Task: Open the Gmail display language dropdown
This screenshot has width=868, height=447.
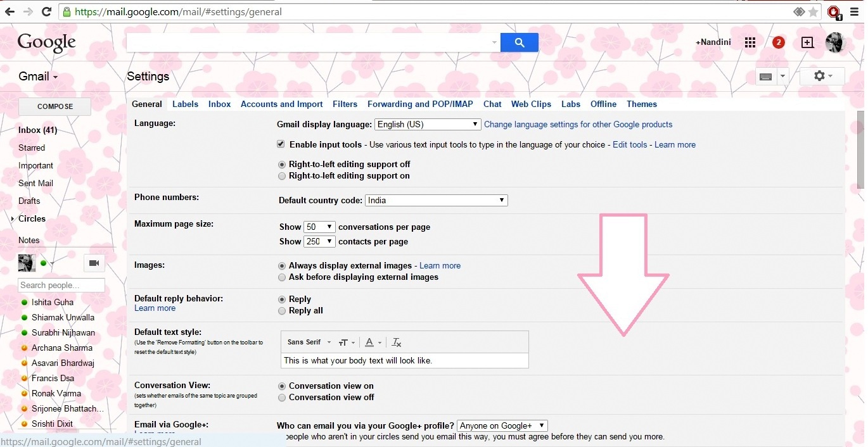Action: [427, 124]
